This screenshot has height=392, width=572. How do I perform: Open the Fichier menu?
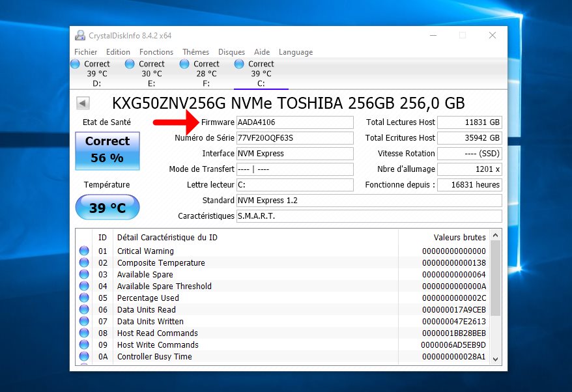coord(86,52)
